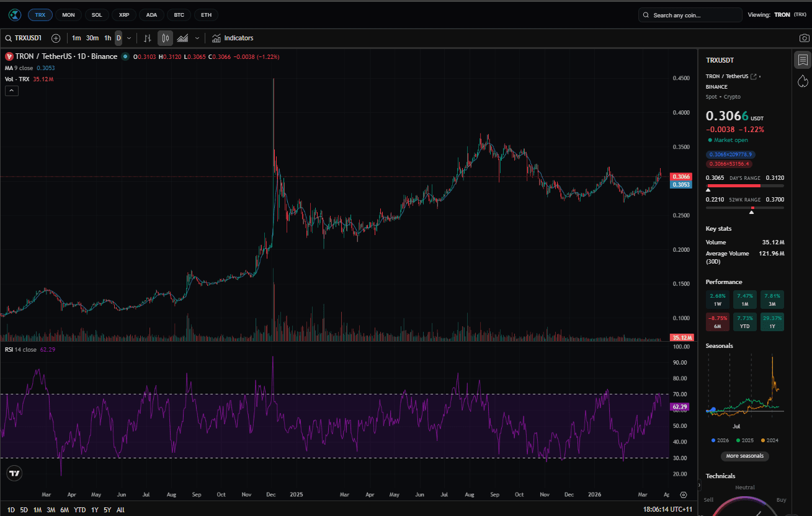Open the watchlist details sidebar icon
812x516 pixels.
pos(803,60)
